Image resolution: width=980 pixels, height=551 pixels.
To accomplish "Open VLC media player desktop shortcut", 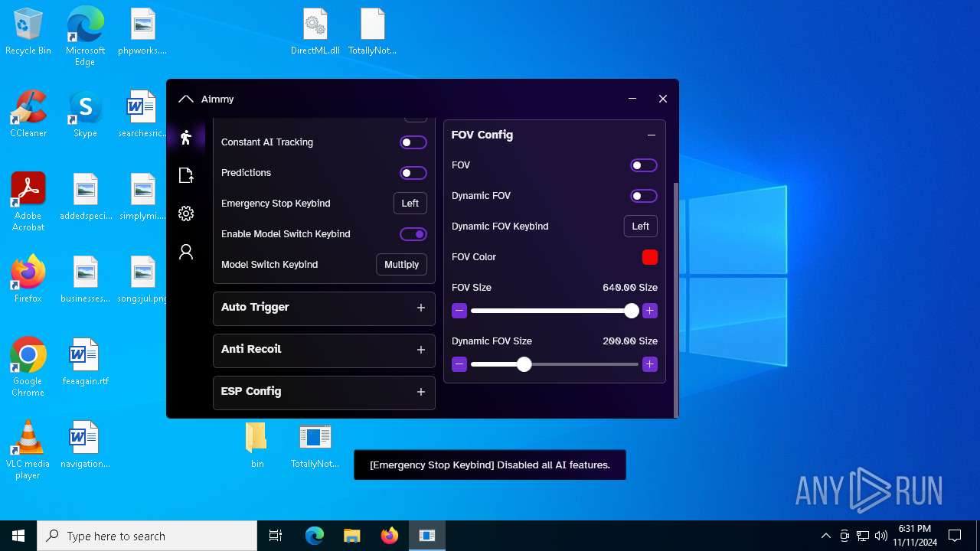I will pos(28,450).
